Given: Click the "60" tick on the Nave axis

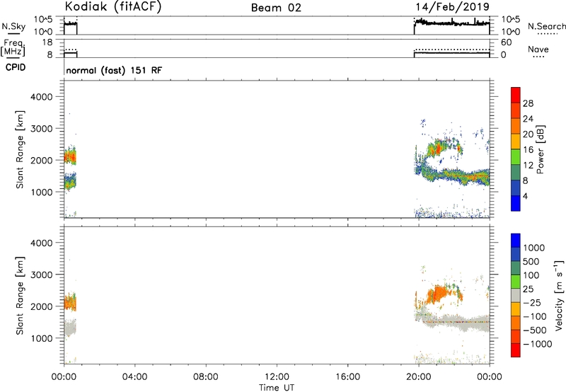Looking at the screenshot, I should coord(506,42).
